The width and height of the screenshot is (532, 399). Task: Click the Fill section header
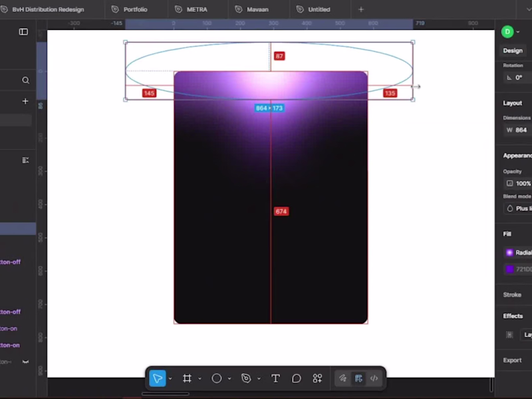pyautogui.click(x=507, y=234)
